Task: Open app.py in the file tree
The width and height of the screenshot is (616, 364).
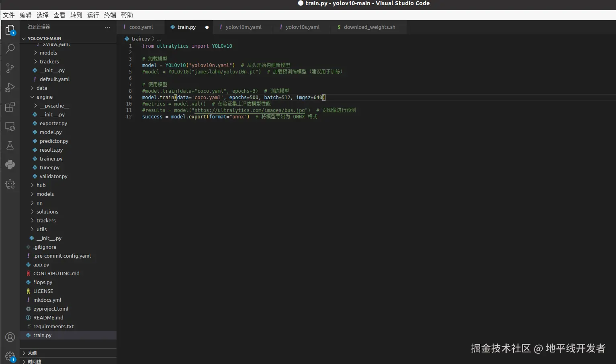Action: coord(41,265)
